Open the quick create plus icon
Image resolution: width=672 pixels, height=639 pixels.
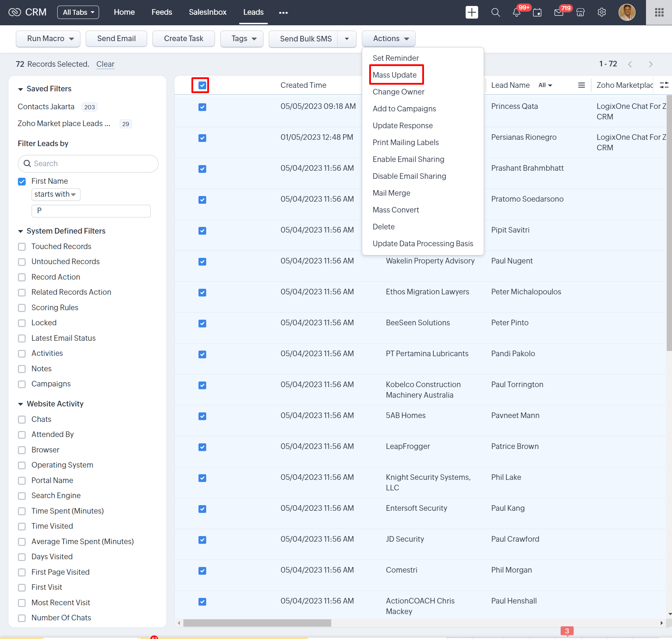pos(472,12)
